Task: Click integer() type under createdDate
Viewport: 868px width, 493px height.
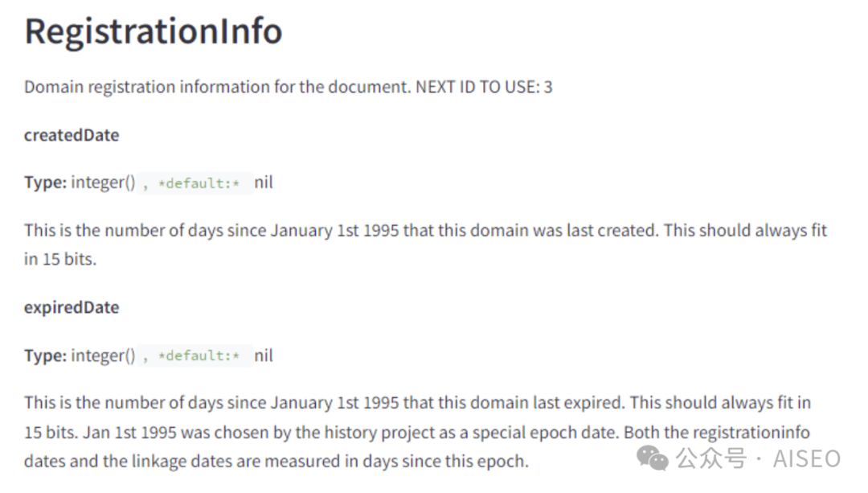Action: 103,183
